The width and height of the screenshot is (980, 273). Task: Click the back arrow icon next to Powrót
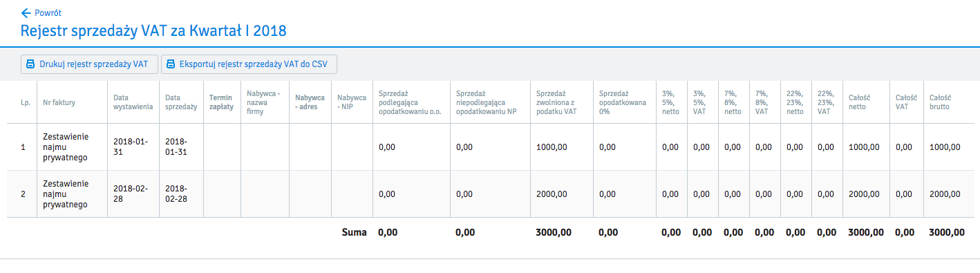[x=26, y=12]
